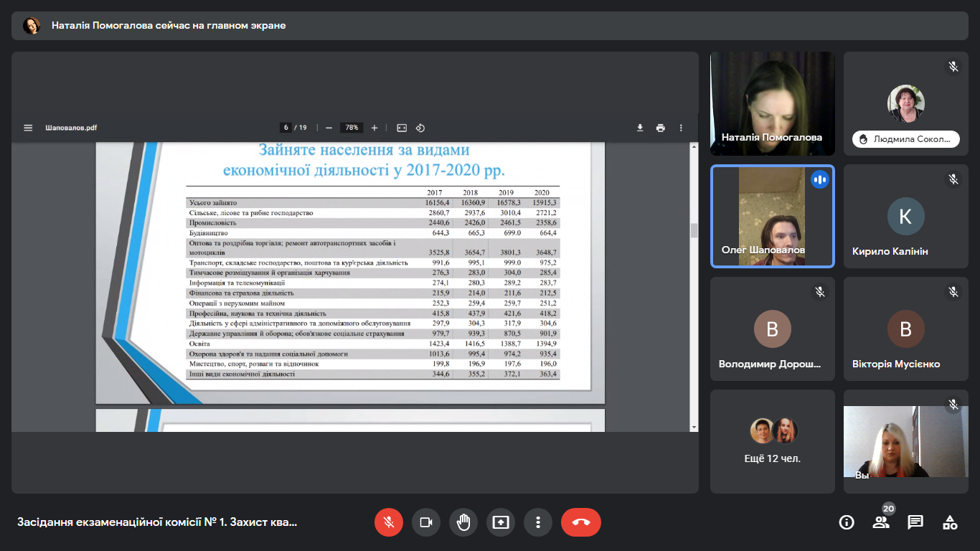Viewport: 980px width, 551px height.
Task: Start presenting your screen
Action: (501, 522)
